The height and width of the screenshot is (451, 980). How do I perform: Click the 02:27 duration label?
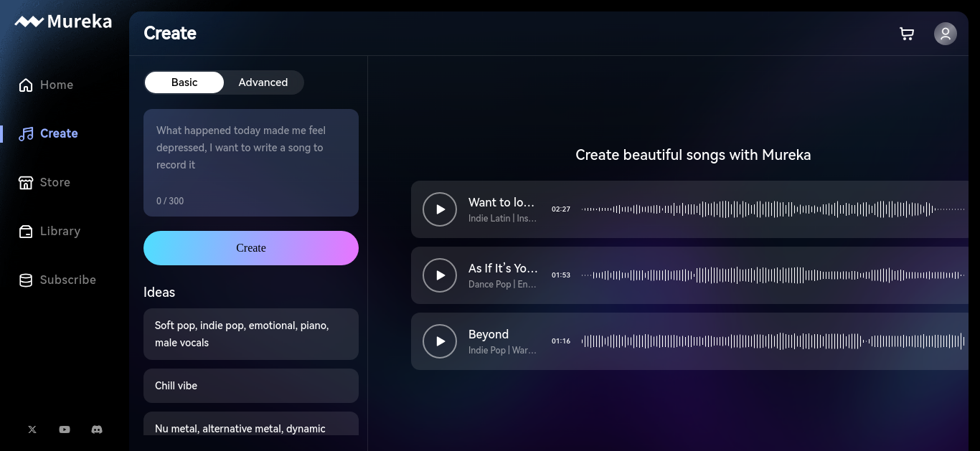(x=561, y=209)
